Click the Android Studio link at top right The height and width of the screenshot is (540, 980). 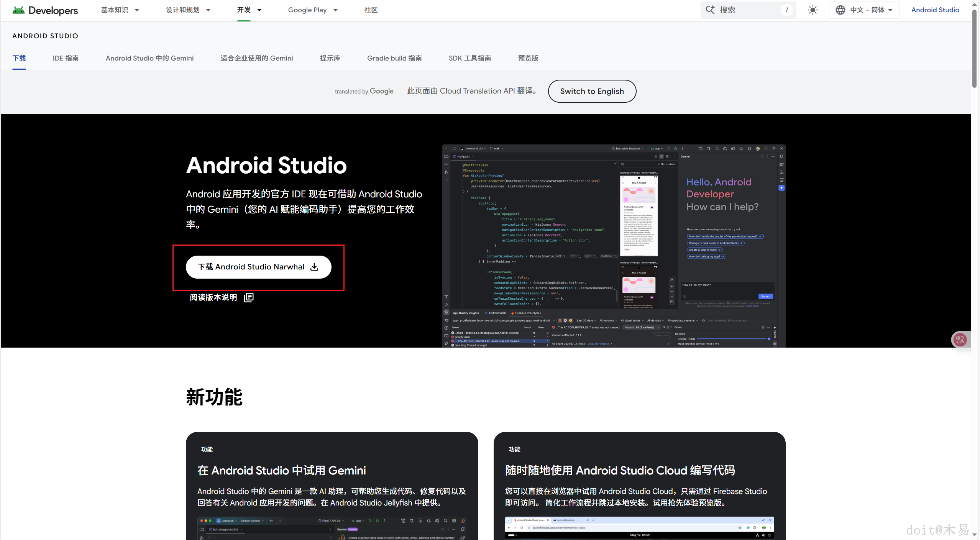pyautogui.click(x=935, y=10)
